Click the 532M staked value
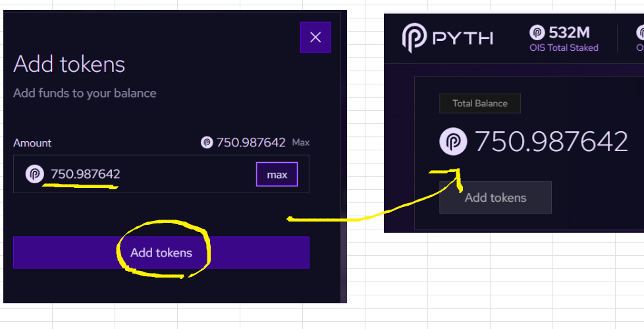This screenshot has width=644, height=329. [569, 32]
